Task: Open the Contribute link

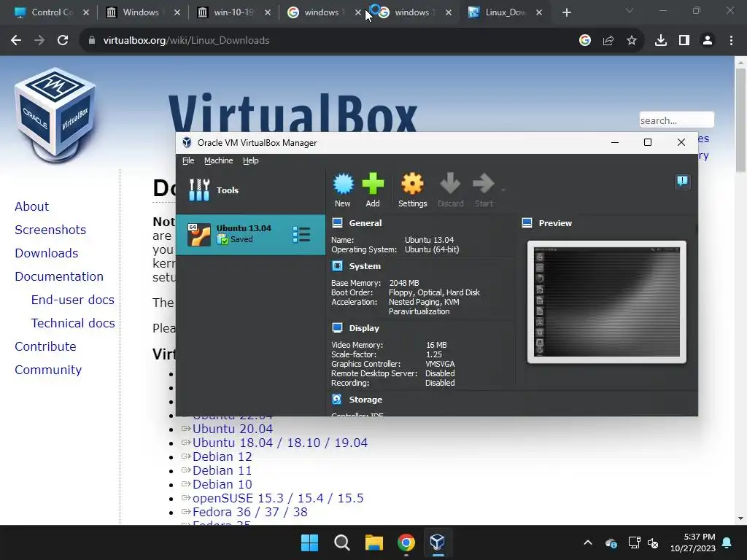Action: (45, 346)
